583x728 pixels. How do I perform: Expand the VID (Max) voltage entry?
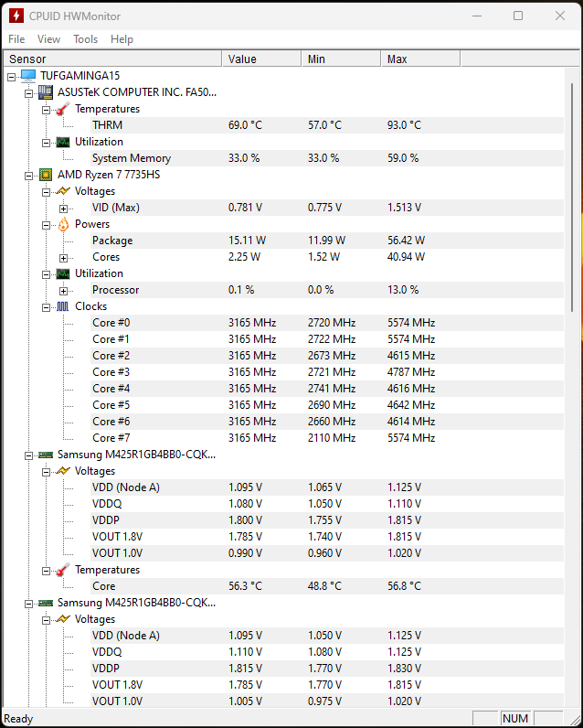(64, 209)
